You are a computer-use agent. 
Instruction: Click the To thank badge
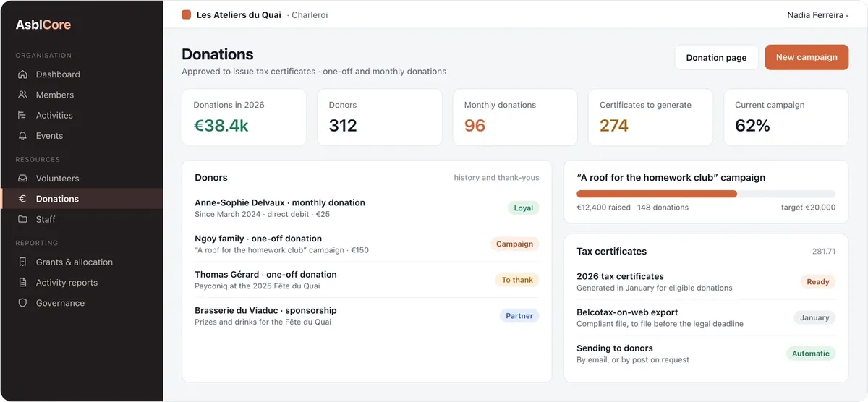(517, 280)
